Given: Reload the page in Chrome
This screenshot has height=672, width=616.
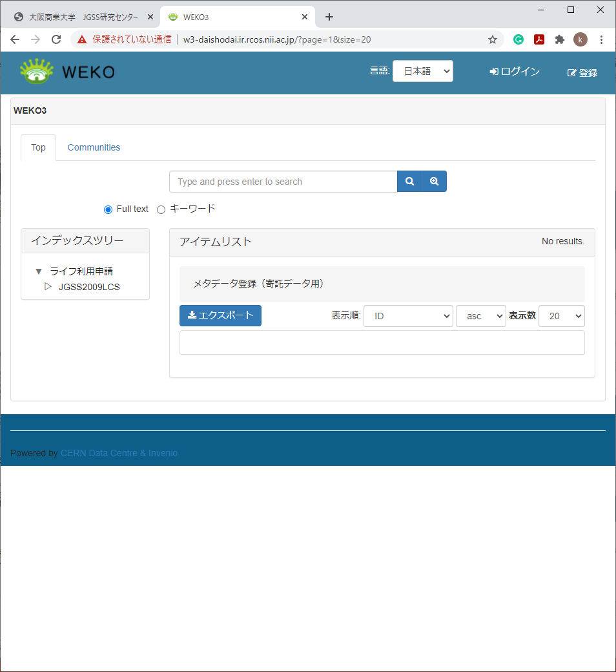Looking at the screenshot, I should click(56, 39).
